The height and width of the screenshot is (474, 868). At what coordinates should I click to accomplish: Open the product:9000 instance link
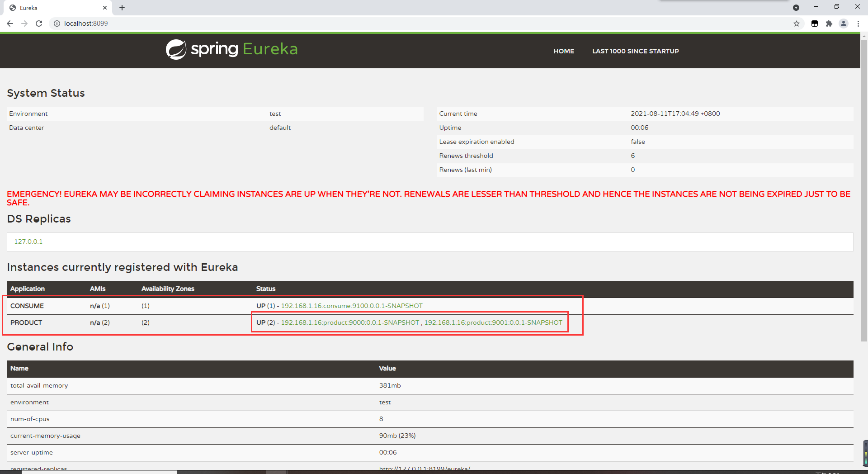350,322
